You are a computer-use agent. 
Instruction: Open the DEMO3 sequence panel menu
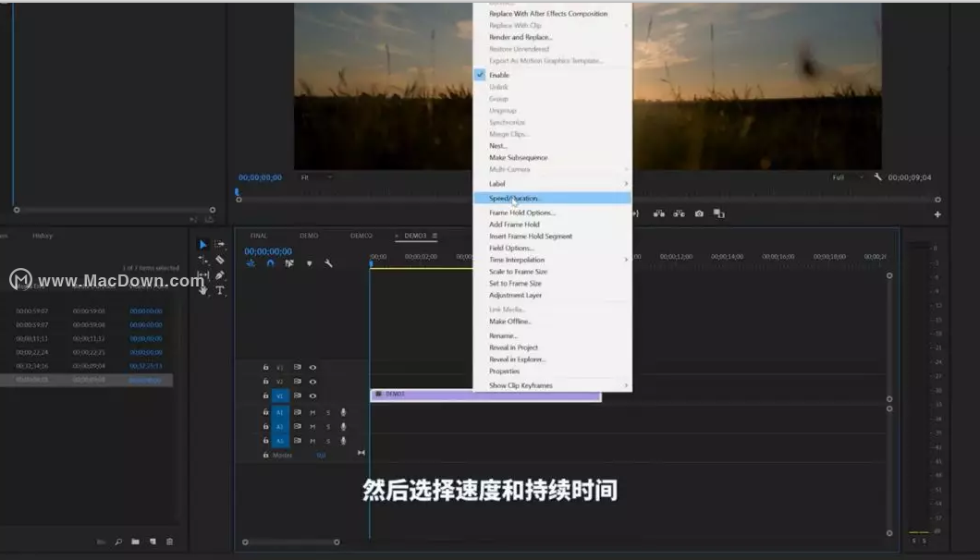435,236
